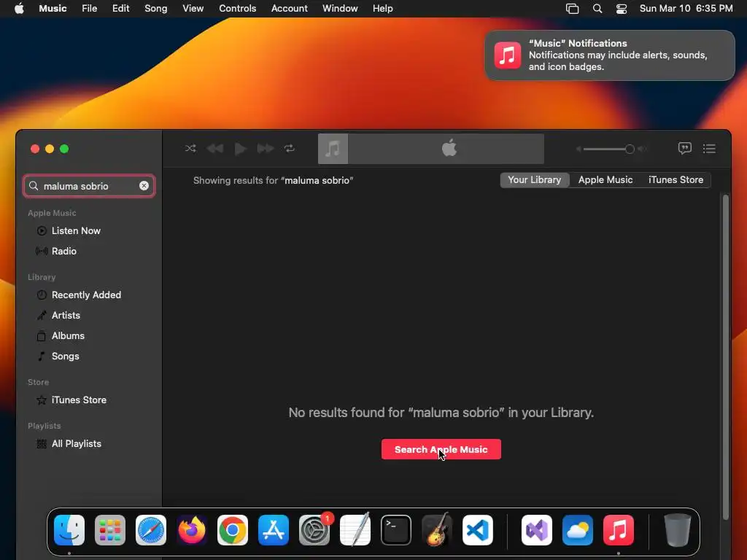Open TextEdit from the Dock
Image resolution: width=747 pixels, height=560 pixels.
pyautogui.click(x=355, y=530)
